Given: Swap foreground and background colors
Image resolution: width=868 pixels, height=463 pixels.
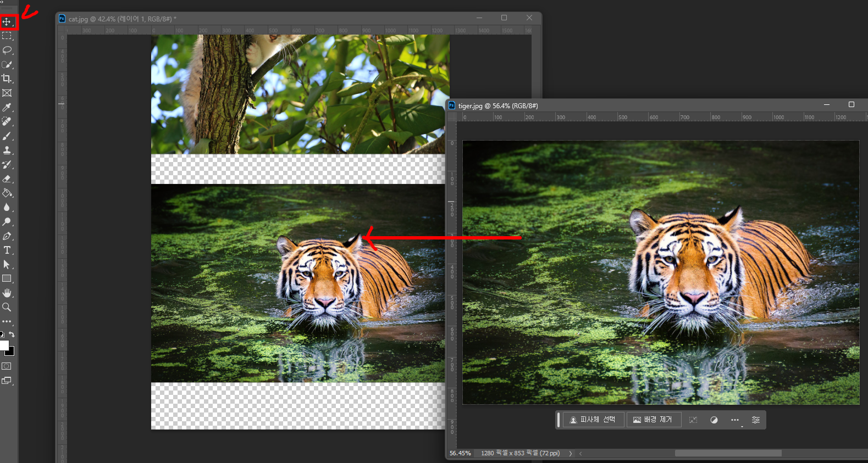Looking at the screenshot, I should click(x=12, y=334).
